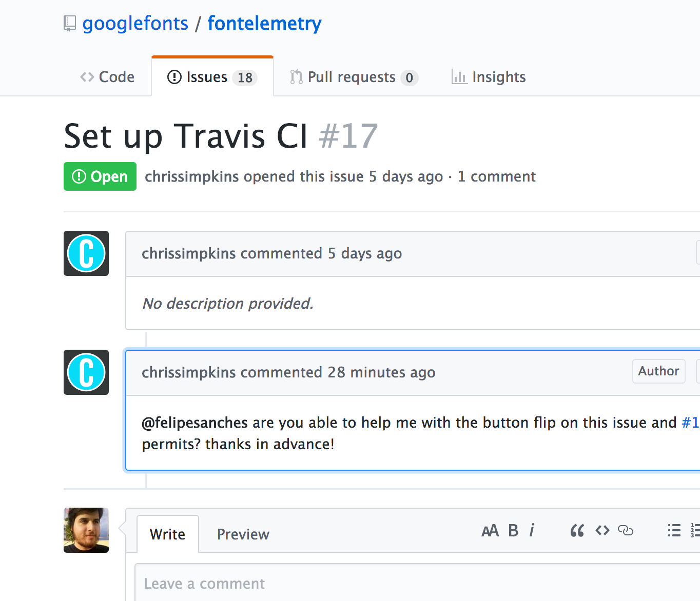700x601 pixels.
Task: Open the fontelemetry repository link
Action: coord(264,23)
